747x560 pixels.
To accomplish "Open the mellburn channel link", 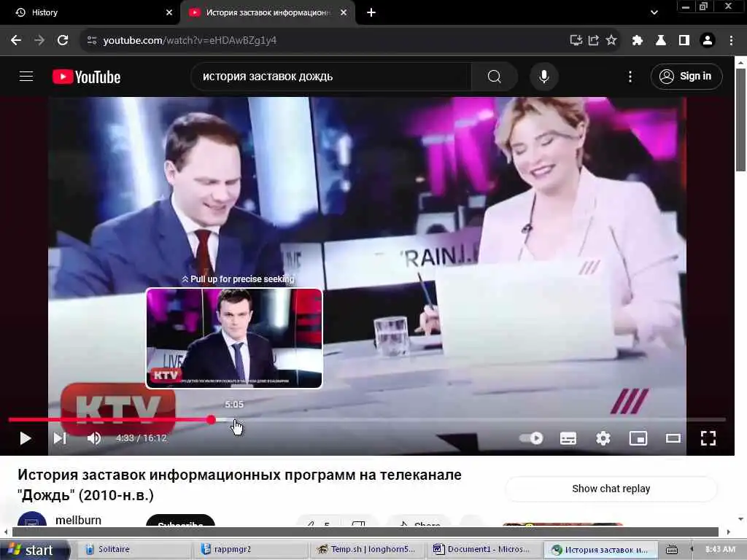I will pyautogui.click(x=78, y=520).
